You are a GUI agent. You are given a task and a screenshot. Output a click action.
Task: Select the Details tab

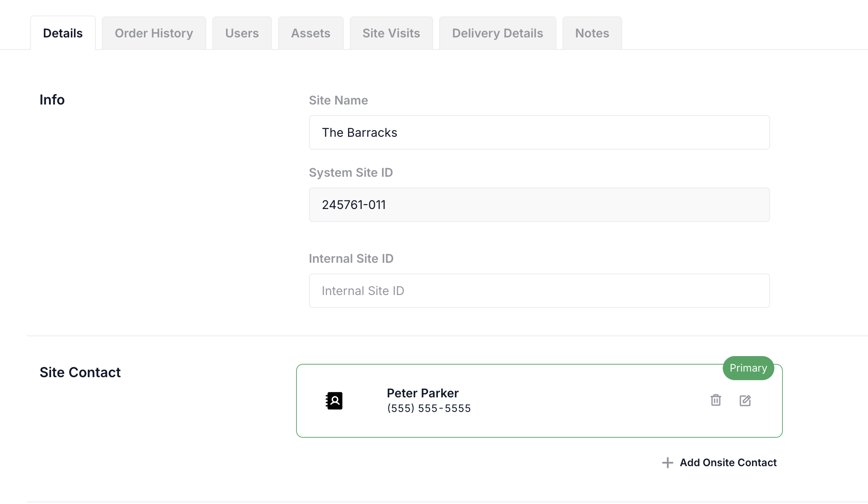pyautogui.click(x=63, y=33)
